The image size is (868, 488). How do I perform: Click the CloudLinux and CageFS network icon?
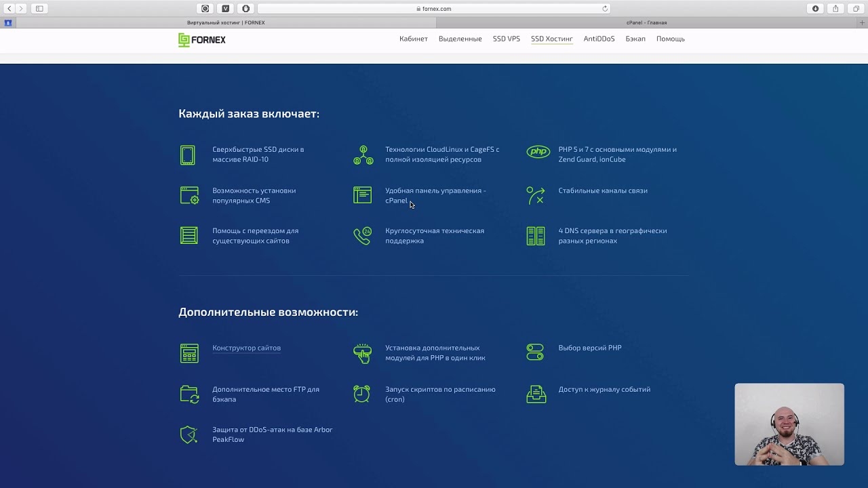point(363,155)
